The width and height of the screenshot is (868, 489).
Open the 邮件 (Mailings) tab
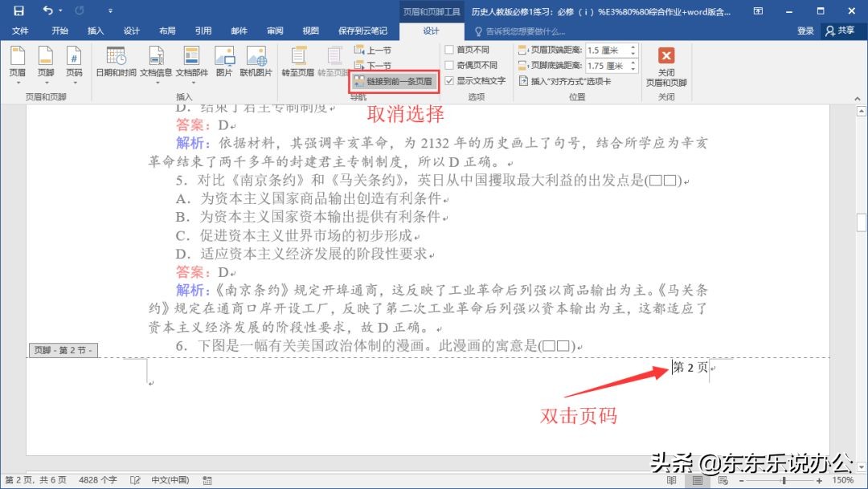coord(238,31)
